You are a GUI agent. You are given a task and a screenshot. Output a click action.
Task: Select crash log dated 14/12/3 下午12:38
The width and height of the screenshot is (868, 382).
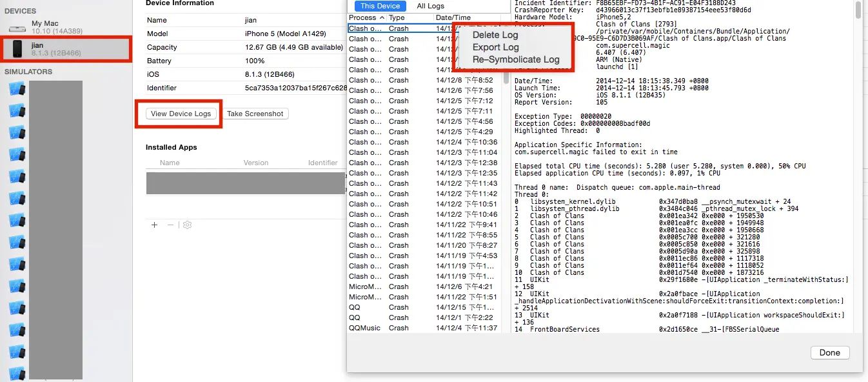[424, 163]
